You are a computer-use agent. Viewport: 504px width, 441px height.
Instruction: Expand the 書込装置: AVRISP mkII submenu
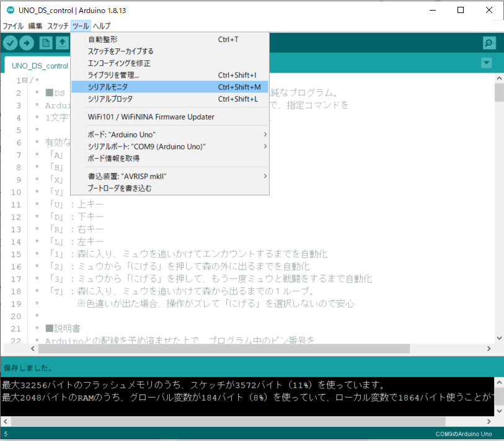(x=177, y=176)
